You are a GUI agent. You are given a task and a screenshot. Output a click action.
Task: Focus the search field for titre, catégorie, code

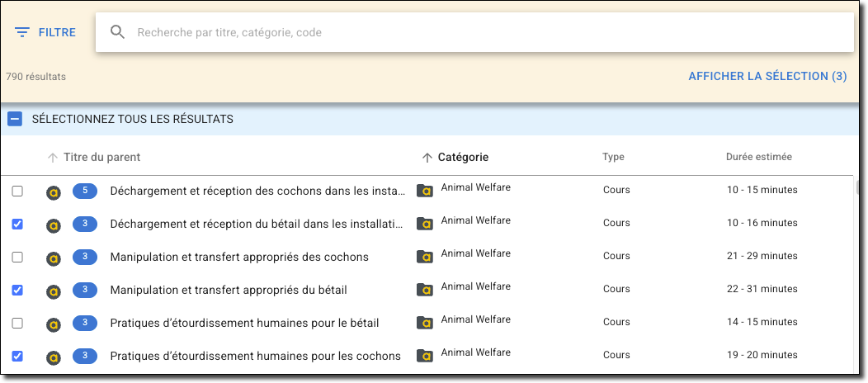tap(487, 33)
